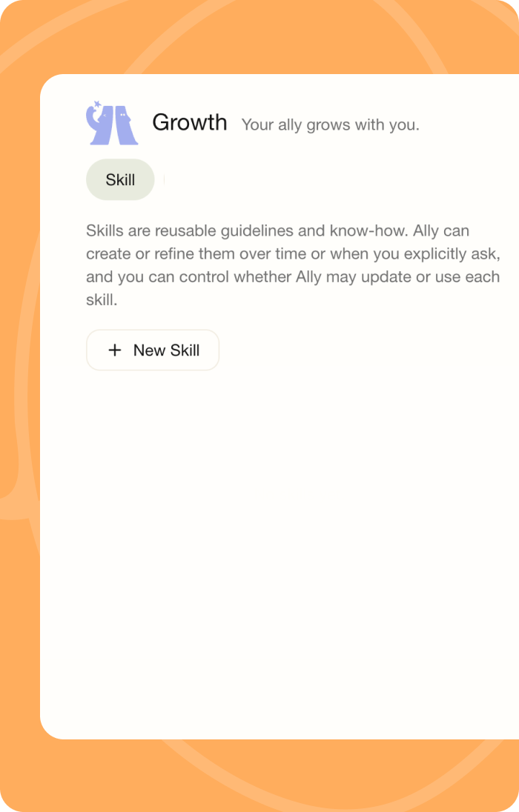
Task: Click the Growth heading
Action: 190,122
